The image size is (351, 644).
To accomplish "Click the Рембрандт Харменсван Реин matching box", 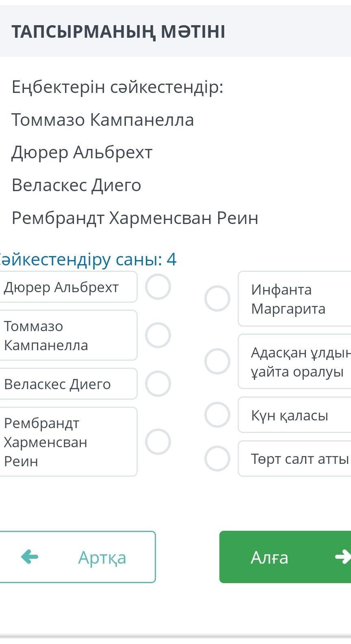I will coord(67,442).
